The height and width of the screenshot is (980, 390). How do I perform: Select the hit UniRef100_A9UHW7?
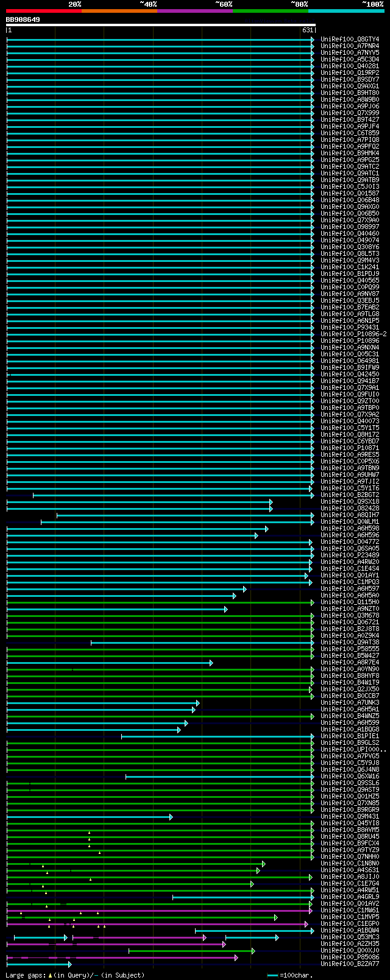pyautogui.click(x=350, y=475)
